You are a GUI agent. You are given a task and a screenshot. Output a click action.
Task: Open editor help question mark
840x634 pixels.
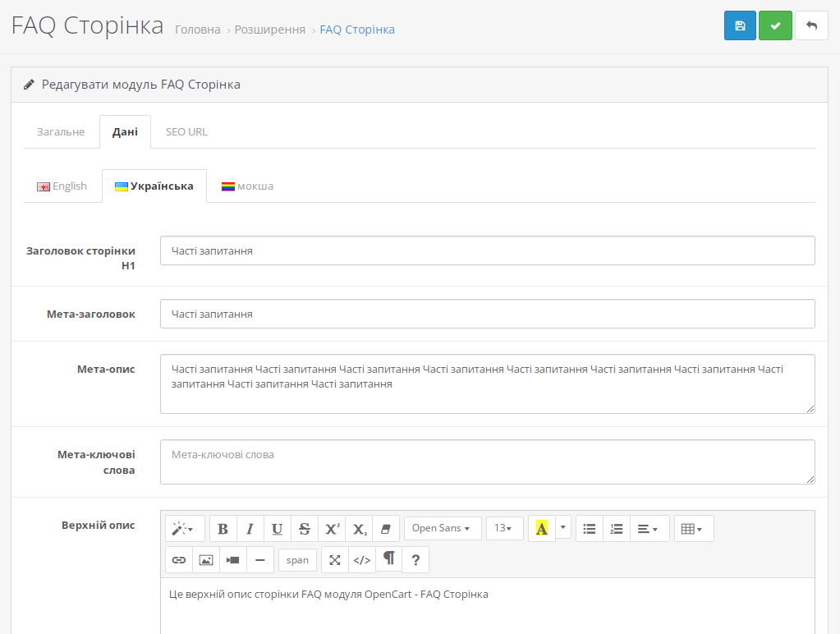coord(415,560)
